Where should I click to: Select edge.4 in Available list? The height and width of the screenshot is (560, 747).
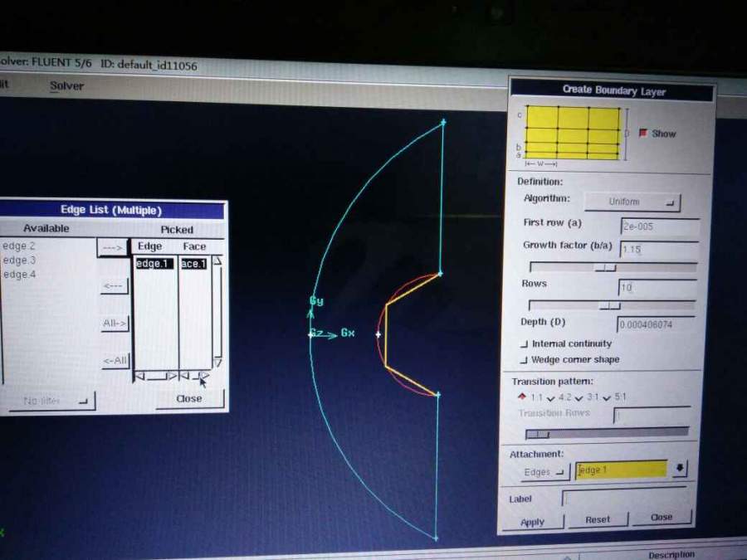pyautogui.click(x=19, y=275)
